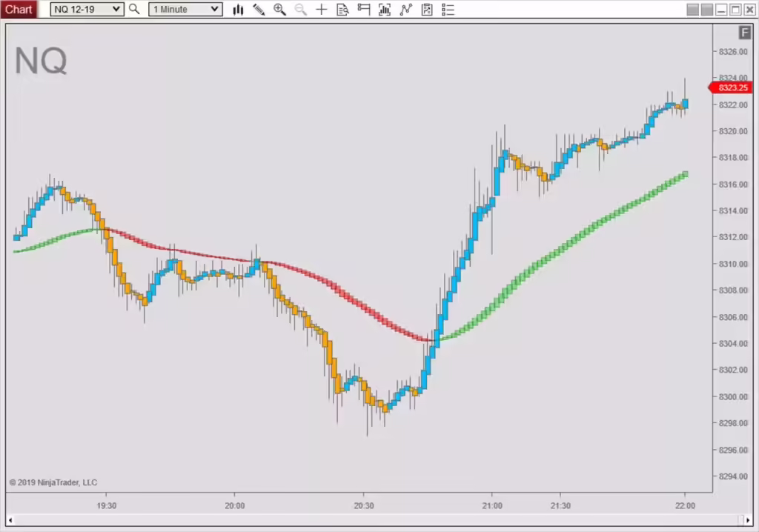Open the NQ 12-19 instrument dropdown
The height and width of the screenshot is (532, 759).
coord(87,10)
